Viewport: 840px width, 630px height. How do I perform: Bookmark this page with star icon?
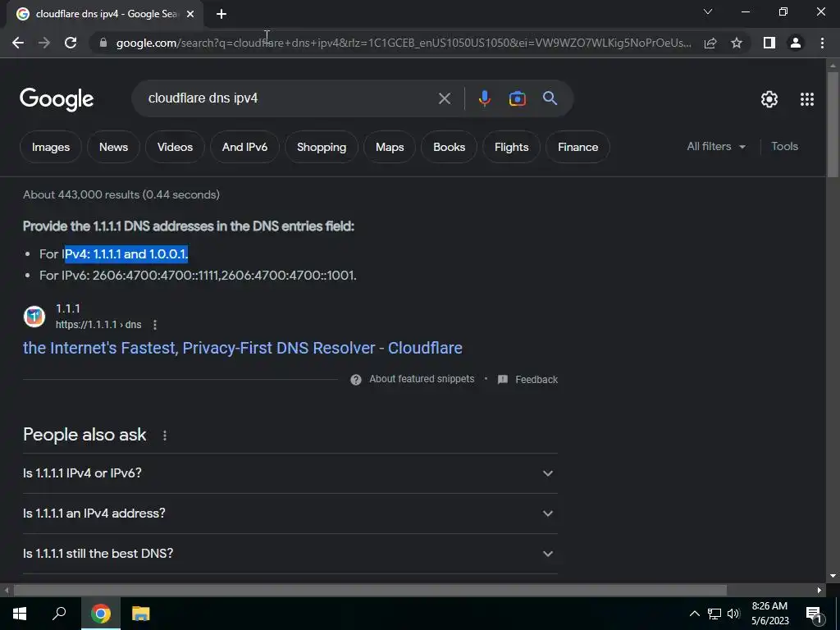[x=737, y=43]
